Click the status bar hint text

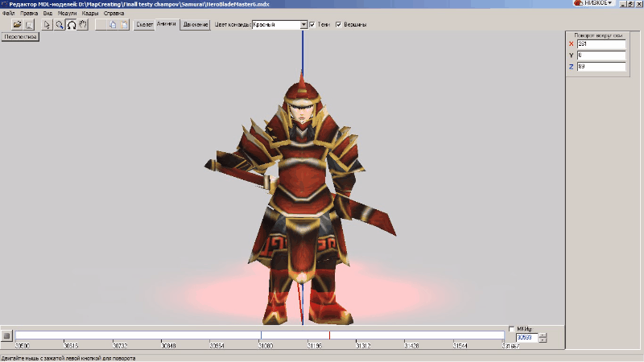coord(68,358)
